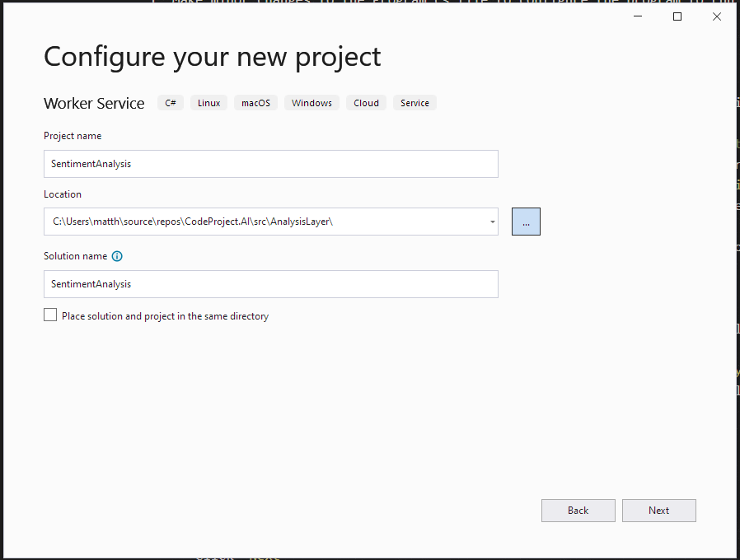Minimize the dialog window
The image size is (740, 560).
[638, 16]
